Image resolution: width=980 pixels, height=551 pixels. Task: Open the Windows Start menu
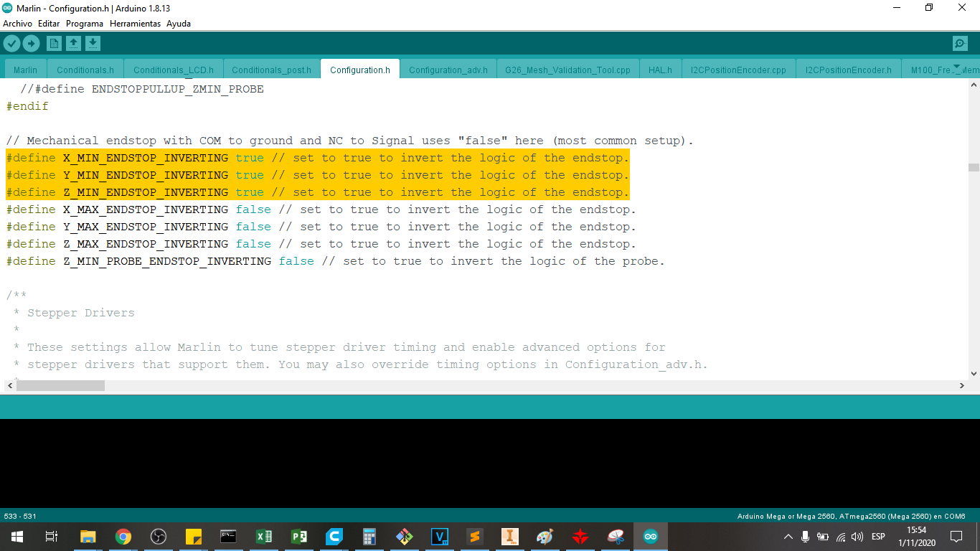pyautogui.click(x=17, y=537)
